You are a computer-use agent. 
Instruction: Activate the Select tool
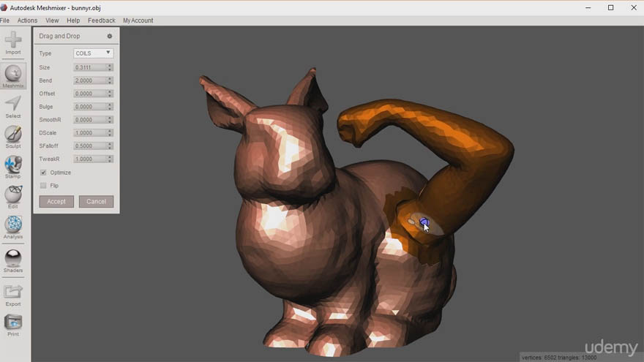coord(13,107)
